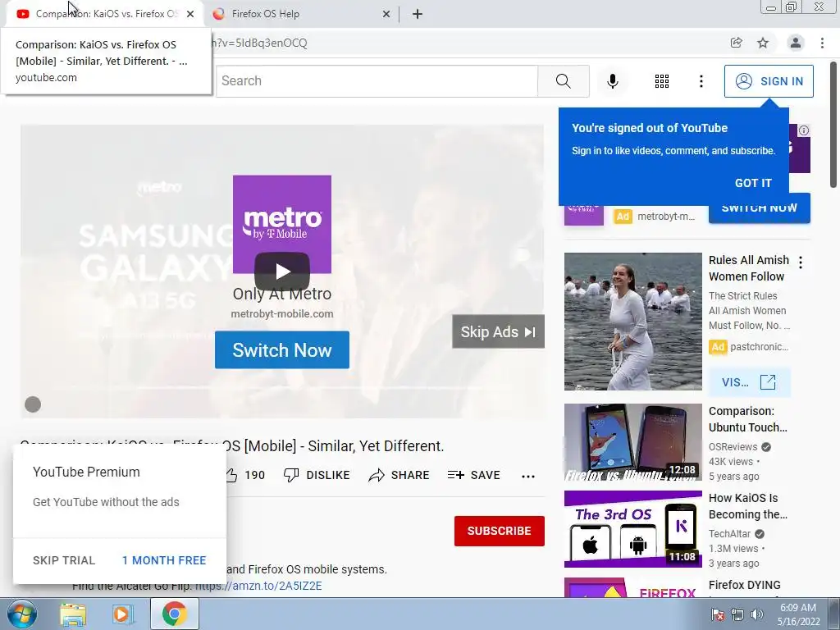The width and height of the screenshot is (840, 630).
Task: Click the TechAltar channel name
Action: [729, 533]
